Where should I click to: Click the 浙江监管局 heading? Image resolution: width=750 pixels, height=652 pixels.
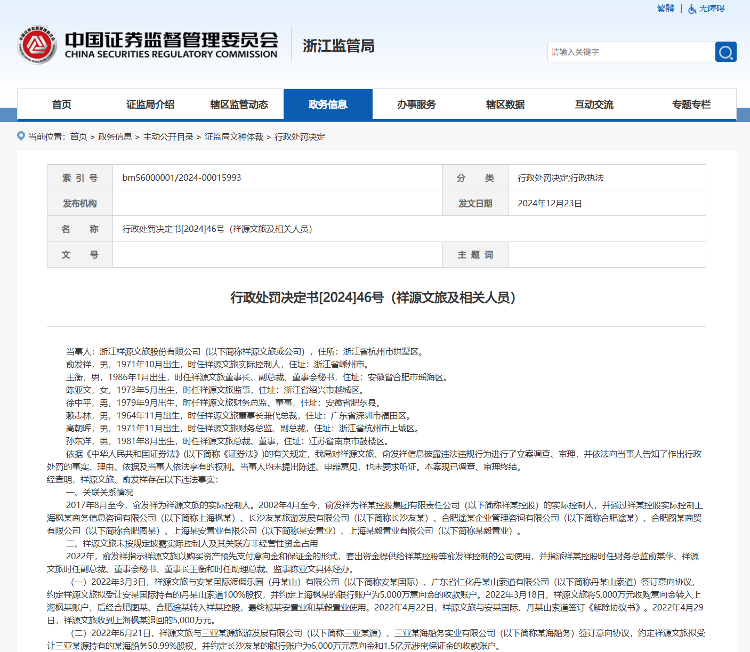(x=339, y=46)
